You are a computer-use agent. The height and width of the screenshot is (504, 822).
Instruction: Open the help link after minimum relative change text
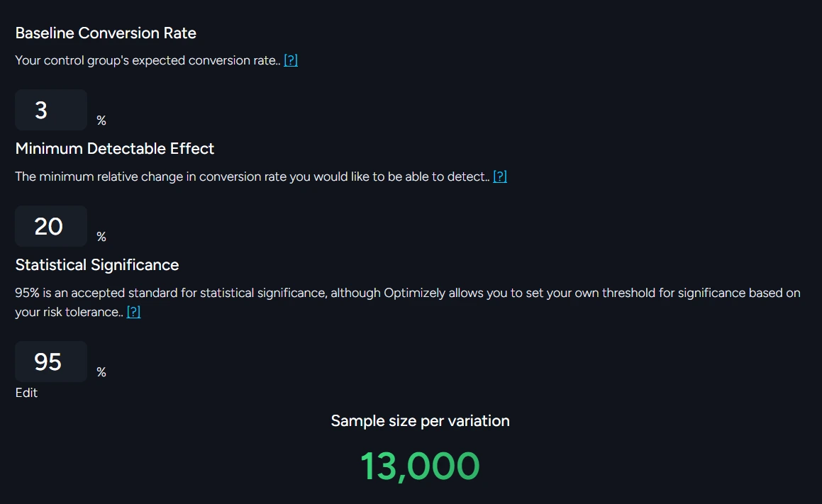click(x=500, y=177)
